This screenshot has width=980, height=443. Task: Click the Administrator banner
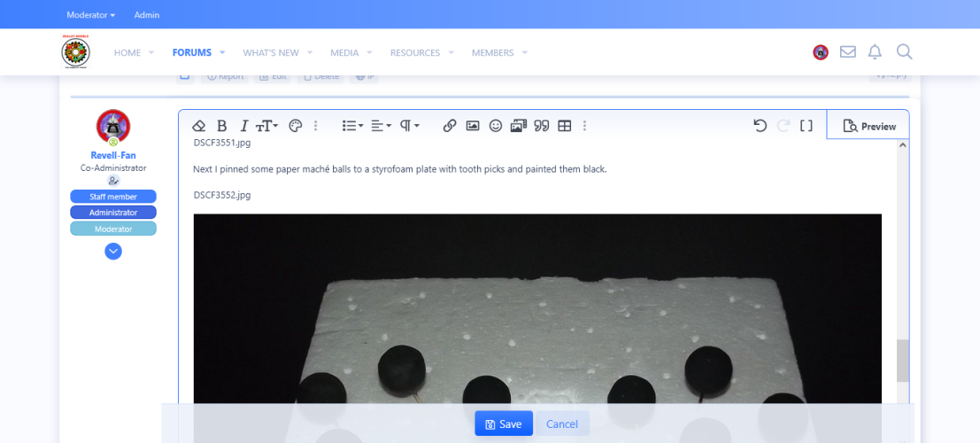click(113, 213)
